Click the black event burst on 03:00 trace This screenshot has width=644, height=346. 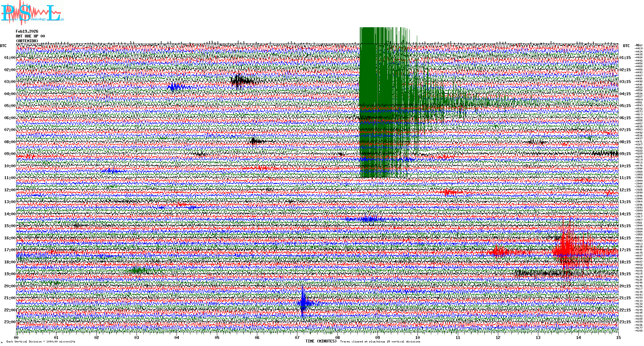point(240,81)
